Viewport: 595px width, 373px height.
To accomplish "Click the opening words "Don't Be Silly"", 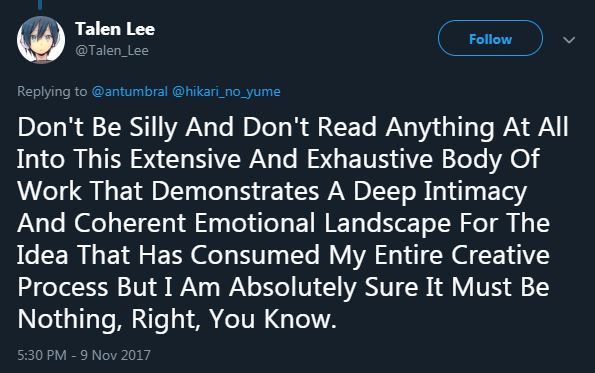I will [97, 127].
